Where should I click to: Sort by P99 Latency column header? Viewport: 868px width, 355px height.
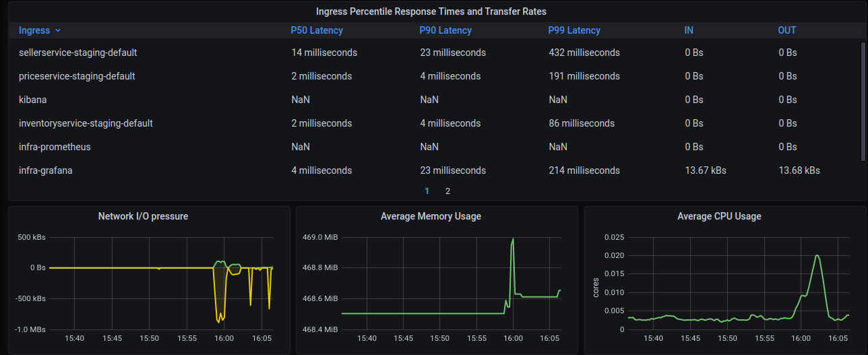point(574,30)
